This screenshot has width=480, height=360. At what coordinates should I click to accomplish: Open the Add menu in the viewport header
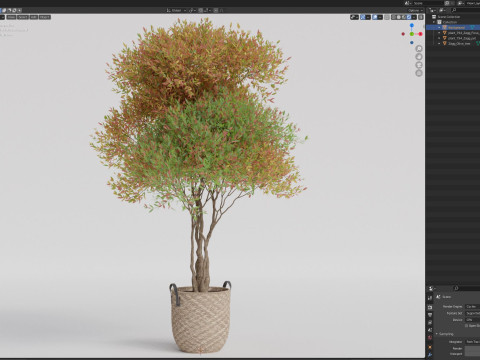(x=34, y=17)
